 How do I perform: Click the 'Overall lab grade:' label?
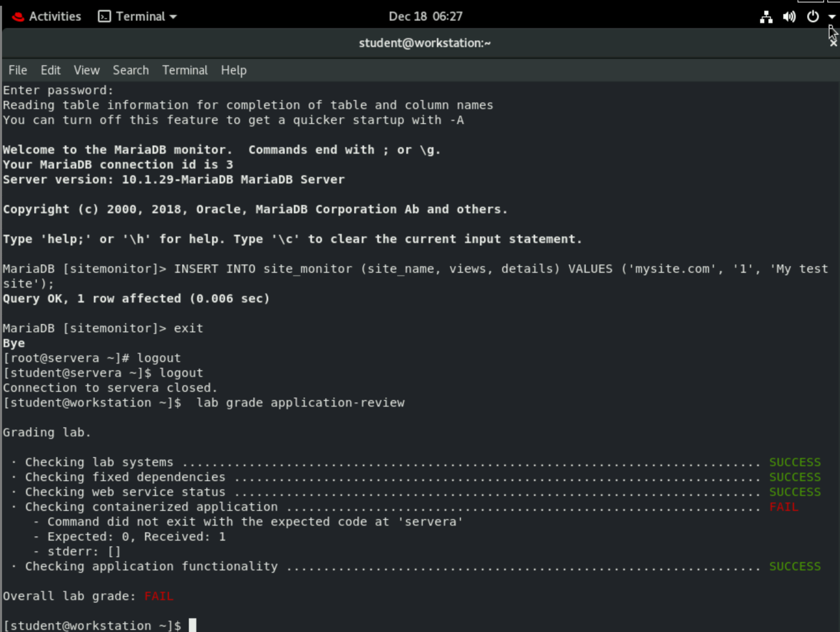point(69,596)
